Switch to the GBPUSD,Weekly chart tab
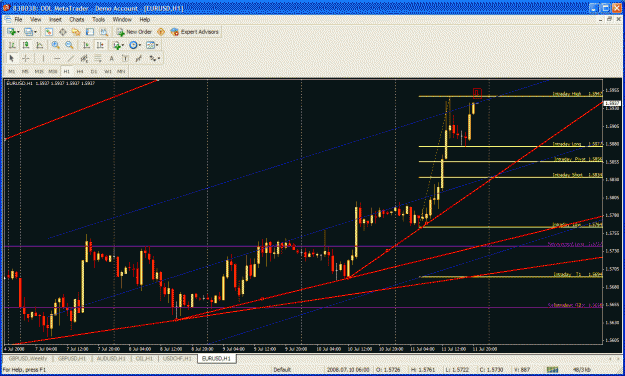Viewport: 625px width, 376px height. [28, 358]
